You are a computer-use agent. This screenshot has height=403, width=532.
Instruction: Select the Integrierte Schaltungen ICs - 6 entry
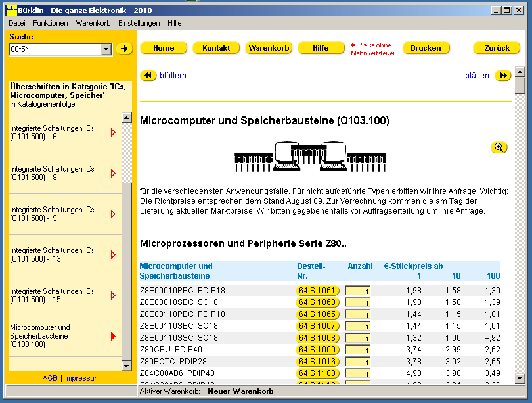(65, 132)
